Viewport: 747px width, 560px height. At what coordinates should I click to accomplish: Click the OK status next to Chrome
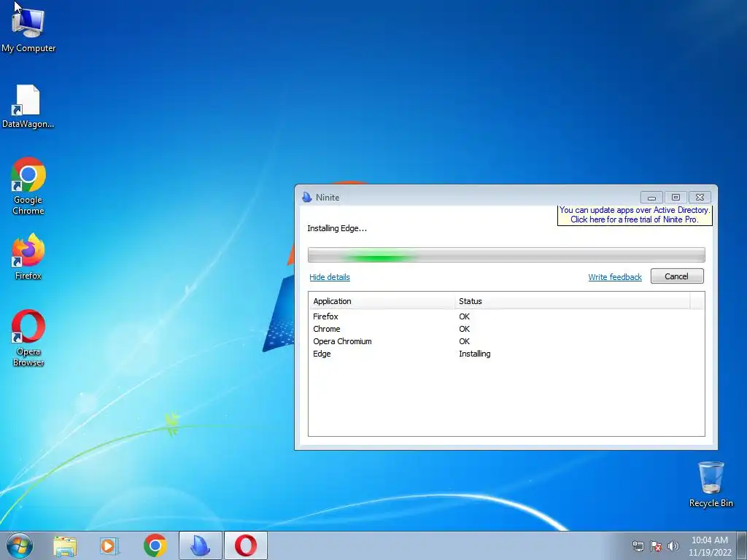465,329
